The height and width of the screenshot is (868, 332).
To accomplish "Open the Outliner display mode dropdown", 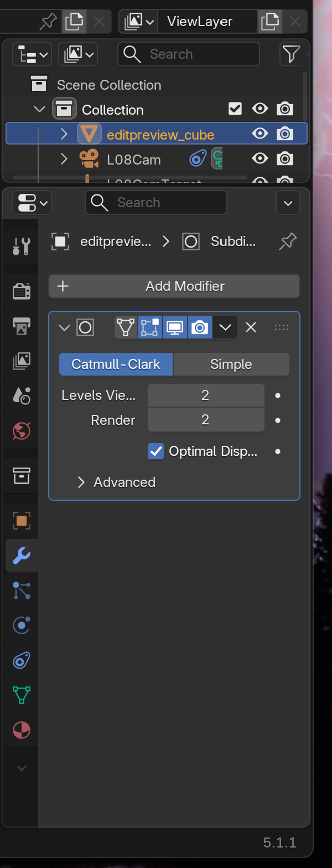I will click(x=78, y=54).
